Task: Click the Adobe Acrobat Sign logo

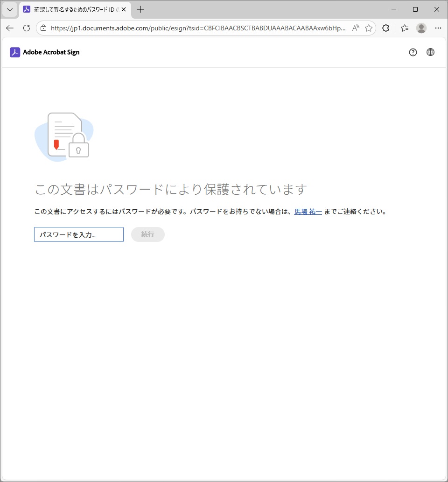Action: (x=45, y=52)
